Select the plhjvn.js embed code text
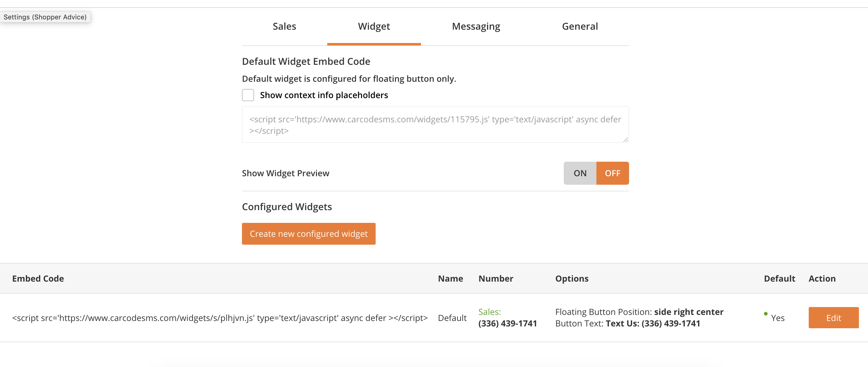Viewport: 868px width, 367px height. (x=220, y=318)
